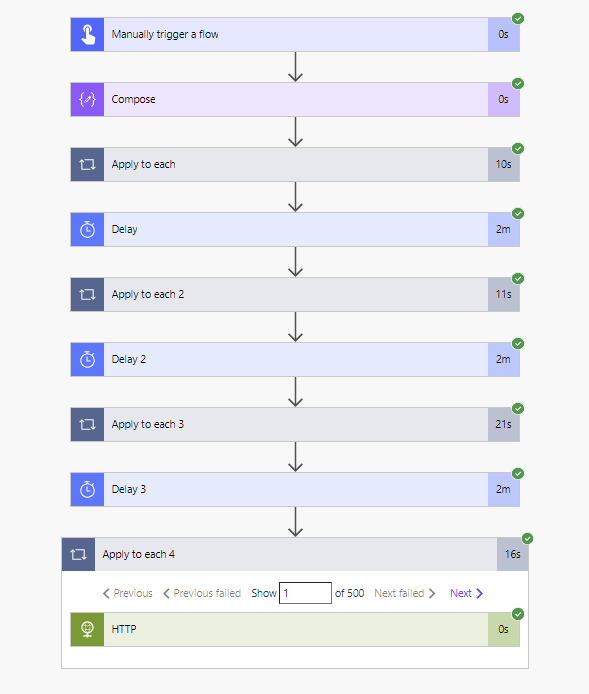The width and height of the screenshot is (589, 694).
Task: Collapse the Apply to each 4 header
Action: [295, 555]
